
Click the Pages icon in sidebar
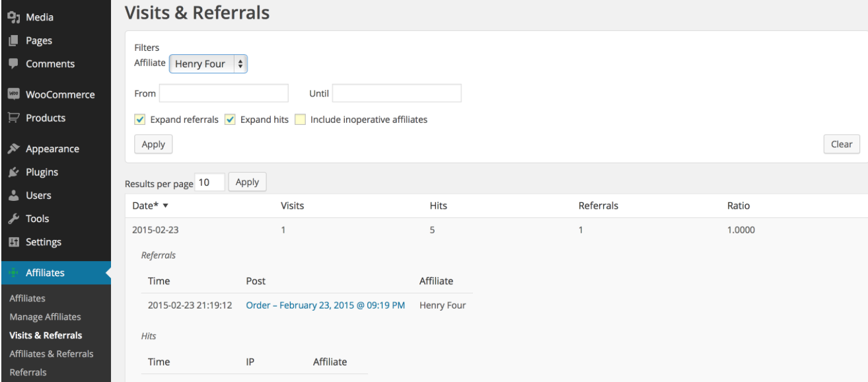pyautogui.click(x=13, y=41)
